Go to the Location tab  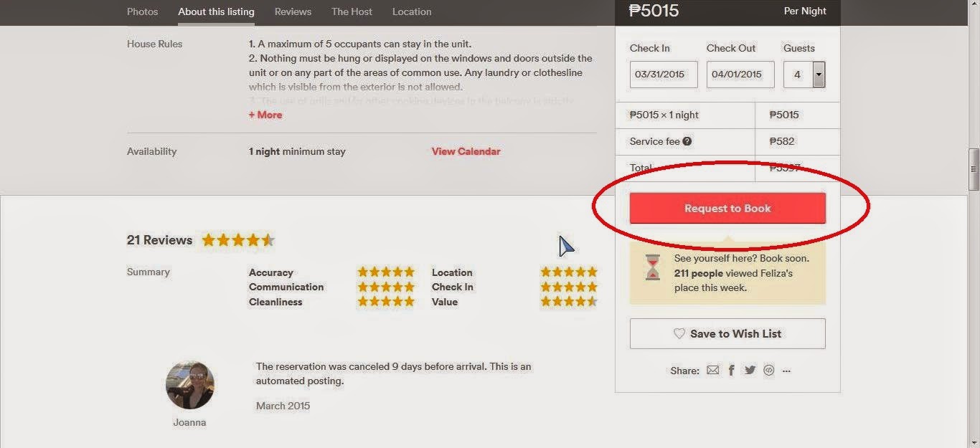pyautogui.click(x=412, y=11)
